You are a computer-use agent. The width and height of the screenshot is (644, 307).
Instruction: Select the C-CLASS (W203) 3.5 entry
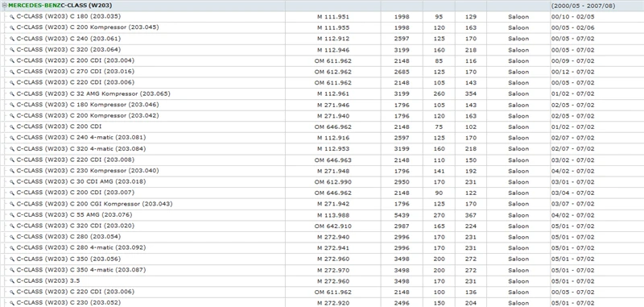tap(48, 281)
